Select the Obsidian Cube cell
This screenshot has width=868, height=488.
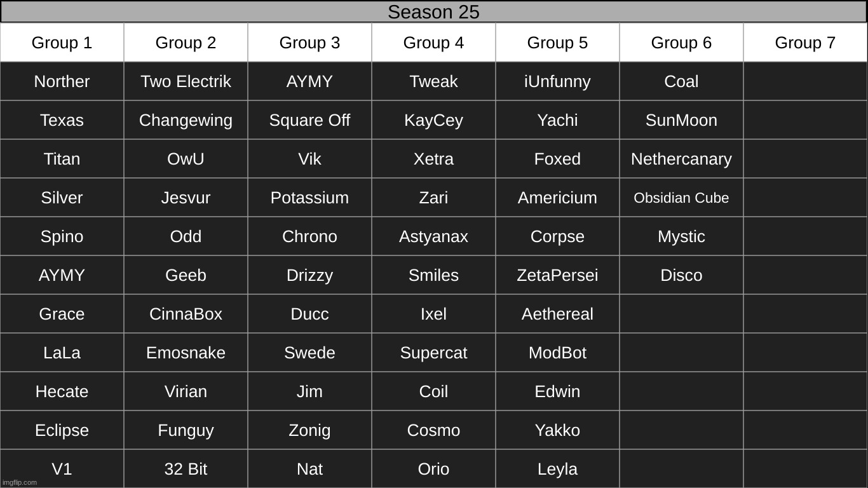[x=681, y=198]
